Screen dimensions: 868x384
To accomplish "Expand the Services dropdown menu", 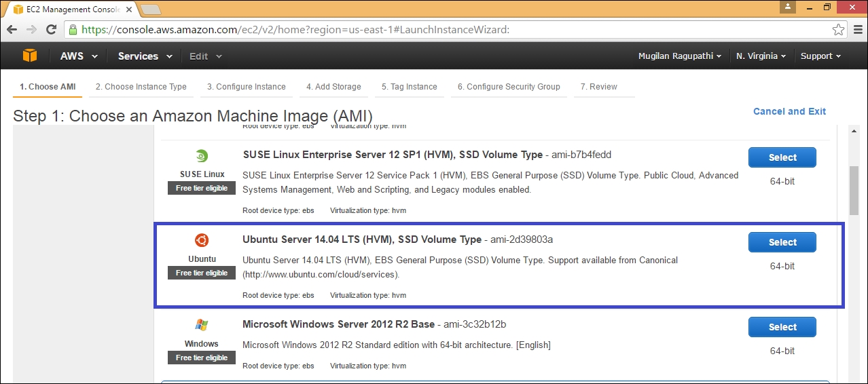I will [x=145, y=56].
